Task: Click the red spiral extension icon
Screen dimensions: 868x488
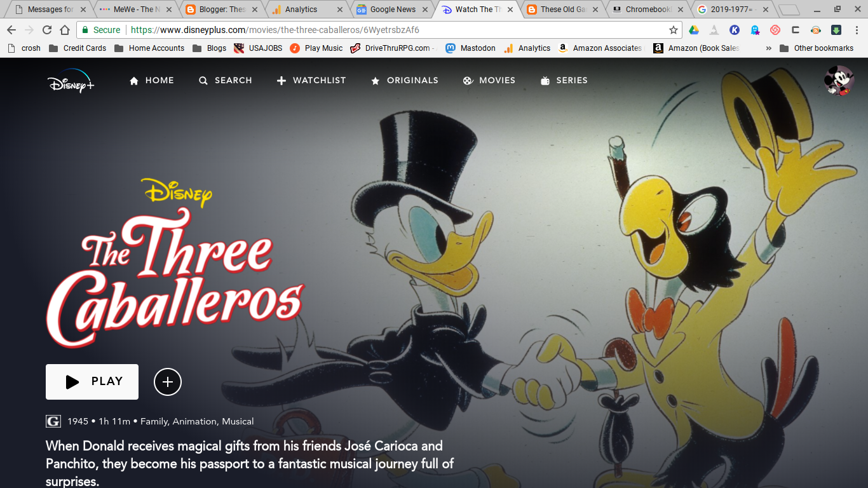Action: click(775, 30)
